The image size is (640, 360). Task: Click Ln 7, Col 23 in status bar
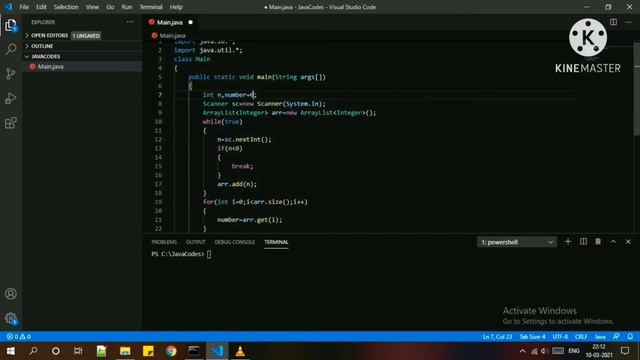(x=497, y=337)
